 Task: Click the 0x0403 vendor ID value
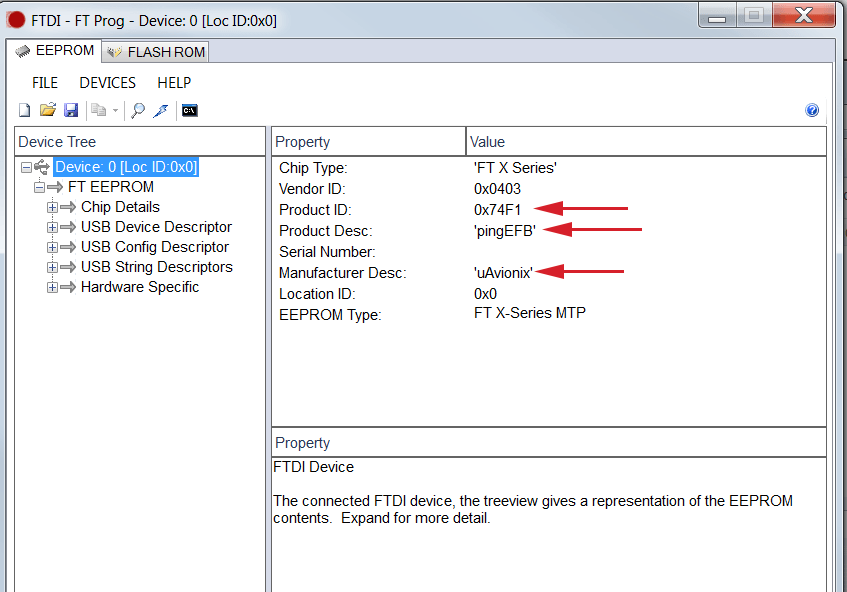pyautogui.click(x=497, y=189)
